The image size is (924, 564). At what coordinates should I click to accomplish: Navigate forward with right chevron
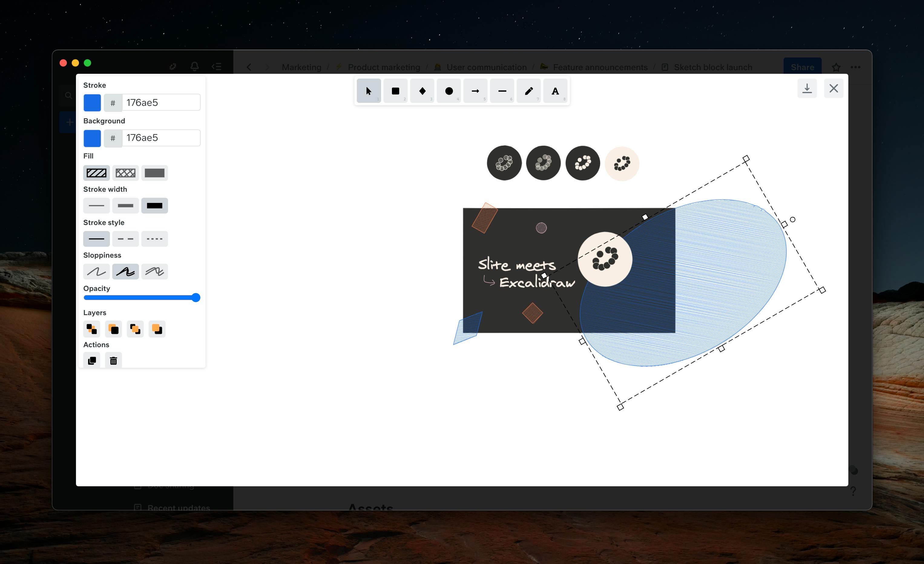267,67
